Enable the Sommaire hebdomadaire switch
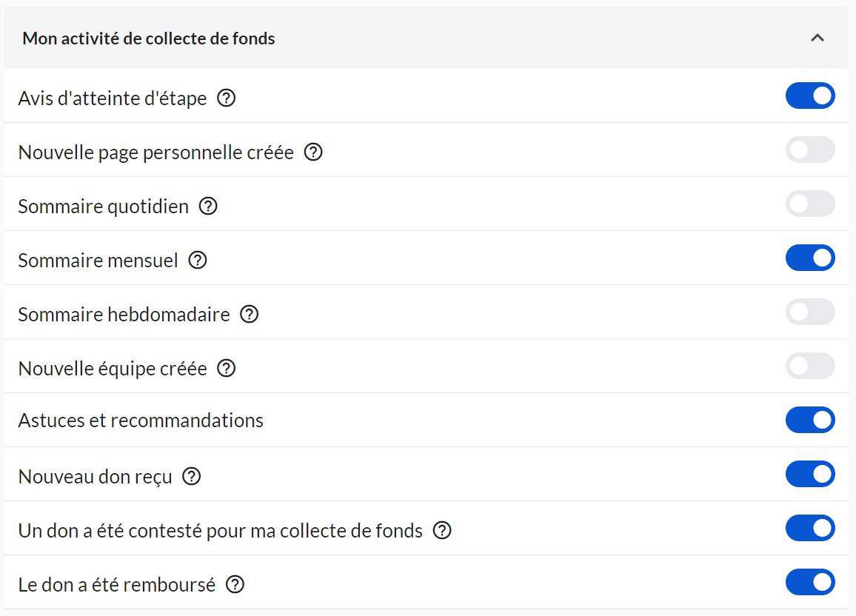Image resolution: width=856 pixels, height=616 pixels. point(810,312)
